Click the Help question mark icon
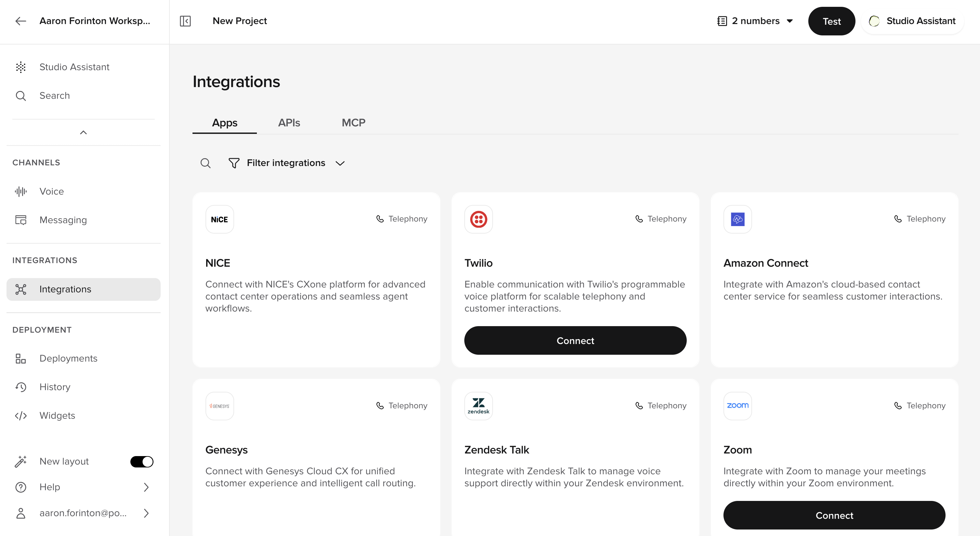Viewport: 980px width, 536px height. click(x=20, y=487)
